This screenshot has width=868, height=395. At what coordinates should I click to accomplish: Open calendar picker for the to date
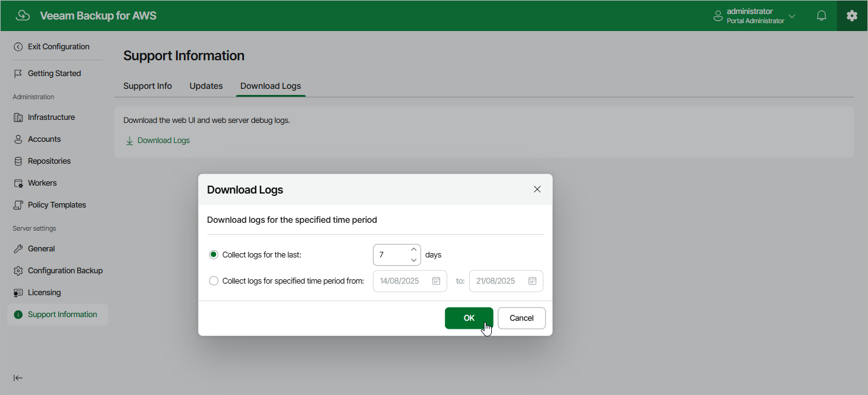[x=532, y=281]
